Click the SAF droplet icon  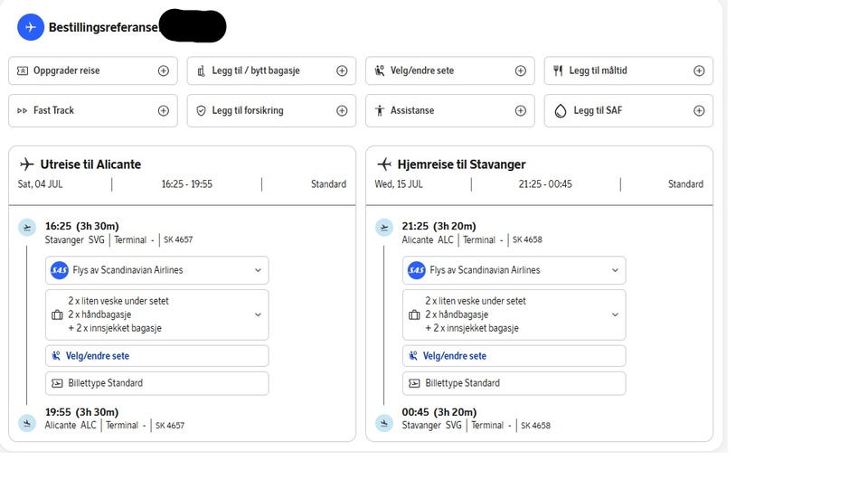(561, 110)
